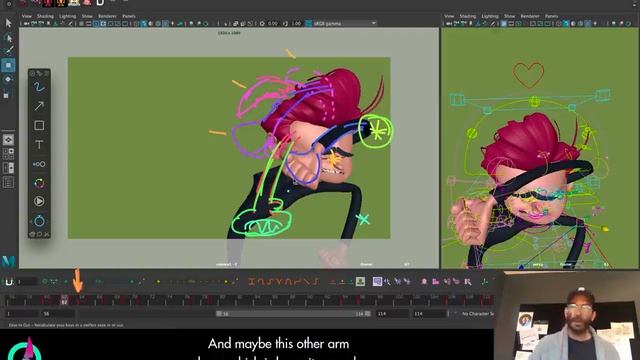Click the ghost/onion-skin dots icon in the sketch palette

(x=39, y=164)
